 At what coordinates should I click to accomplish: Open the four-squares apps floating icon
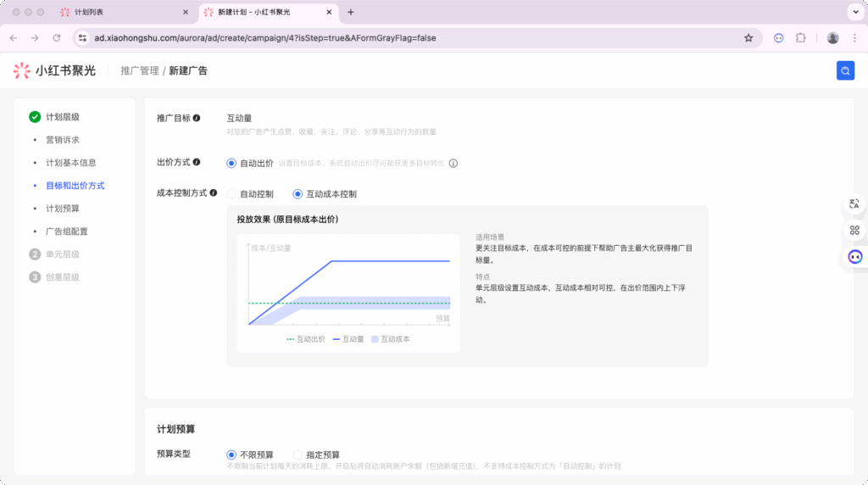tap(854, 231)
